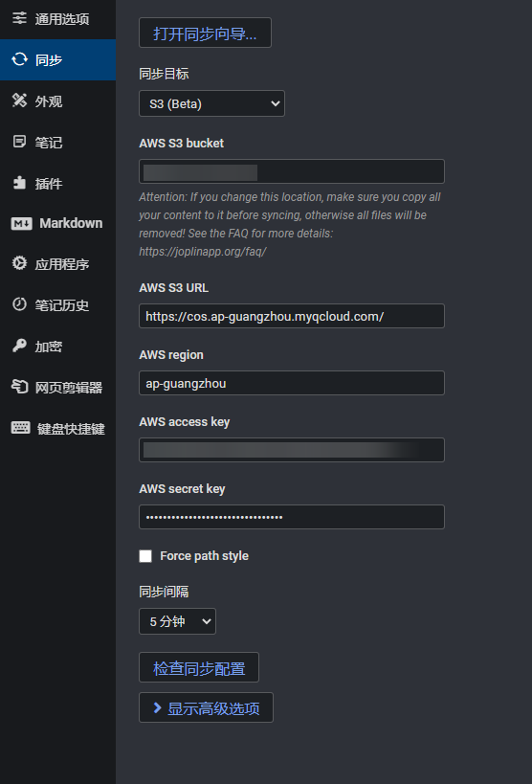
Task: Open the sync interval 5 分钟 dropdown
Action: tap(178, 621)
